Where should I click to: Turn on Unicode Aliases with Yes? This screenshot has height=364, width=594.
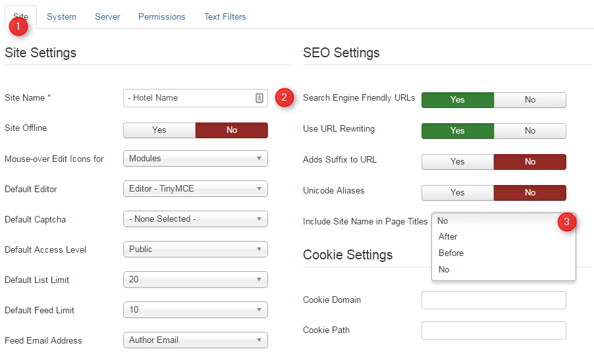pyautogui.click(x=458, y=192)
